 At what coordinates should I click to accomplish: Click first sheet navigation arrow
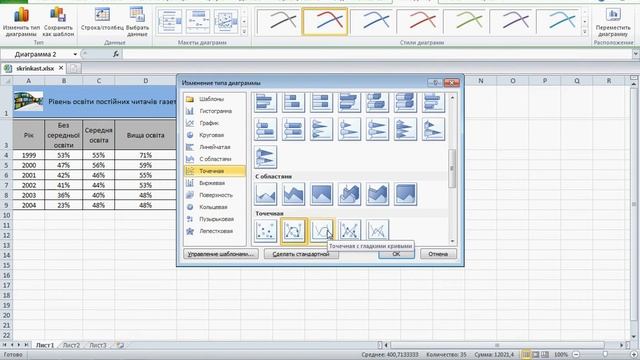tap(4, 345)
